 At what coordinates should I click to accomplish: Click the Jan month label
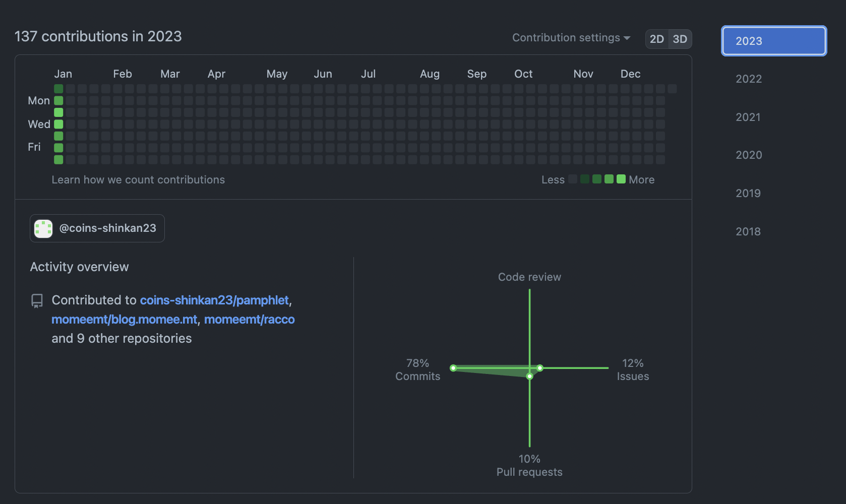pyautogui.click(x=63, y=74)
